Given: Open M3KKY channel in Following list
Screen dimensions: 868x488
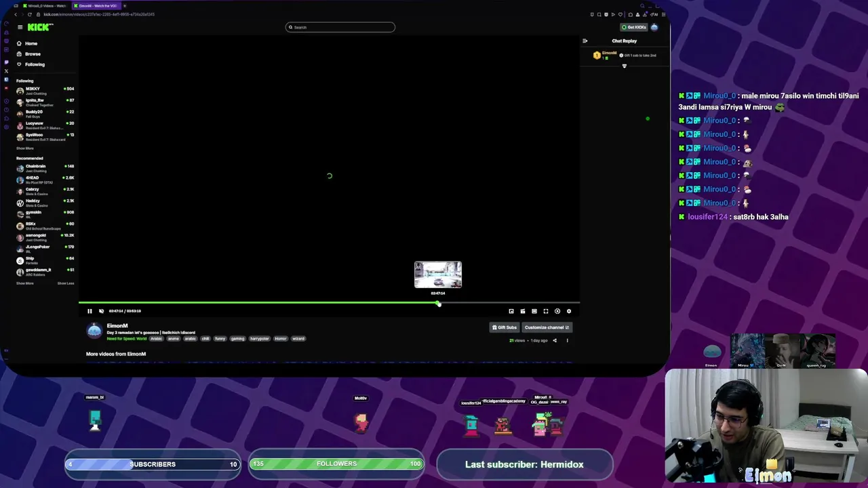Looking at the screenshot, I should click(45, 91).
